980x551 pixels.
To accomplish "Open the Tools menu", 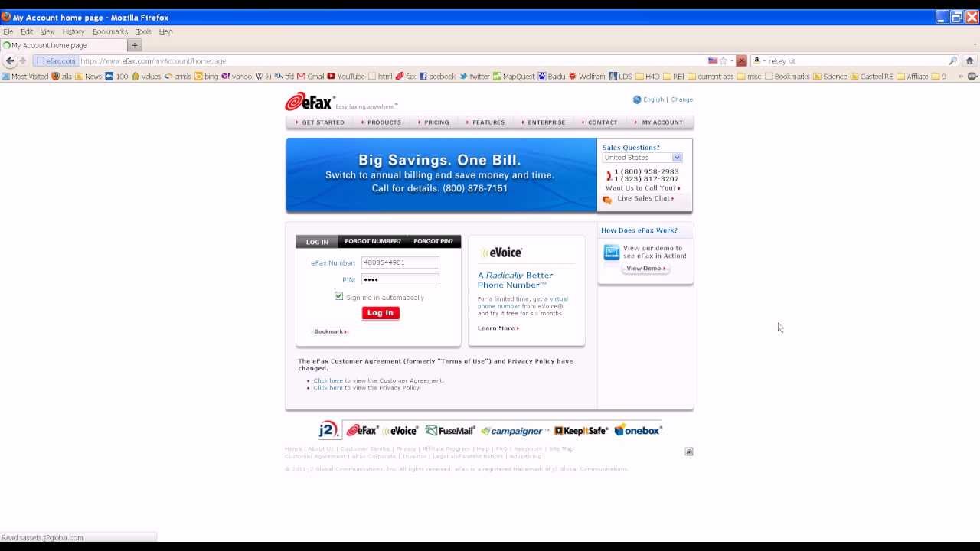I will tap(143, 31).
